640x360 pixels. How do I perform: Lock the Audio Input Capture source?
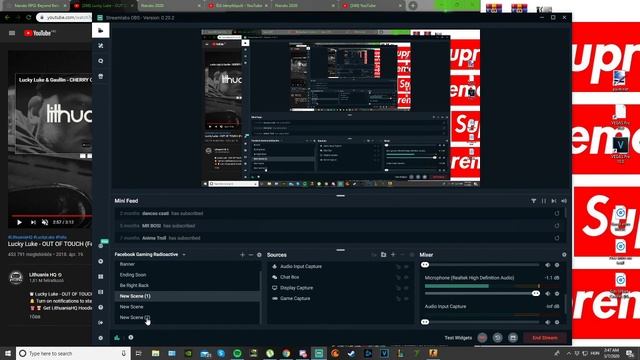coord(398,267)
